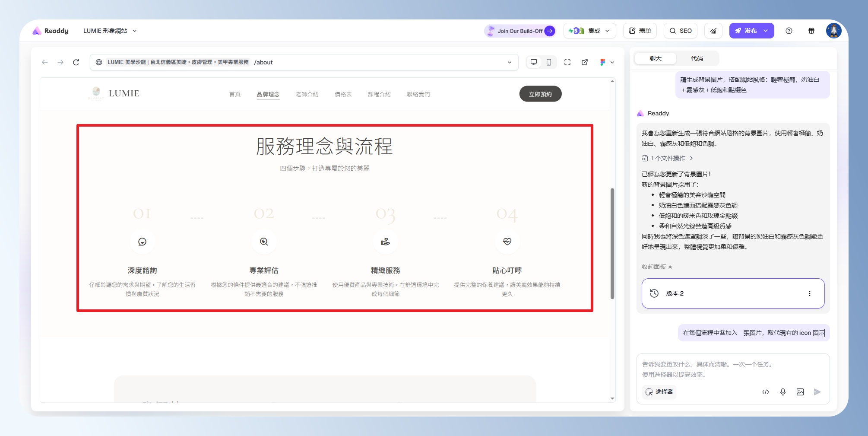Open the help question mark icon

click(789, 31)
